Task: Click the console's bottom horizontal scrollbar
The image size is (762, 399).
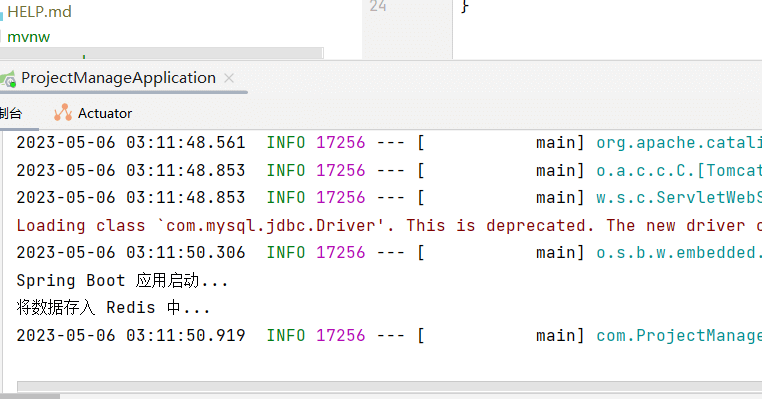Action: 389,387
